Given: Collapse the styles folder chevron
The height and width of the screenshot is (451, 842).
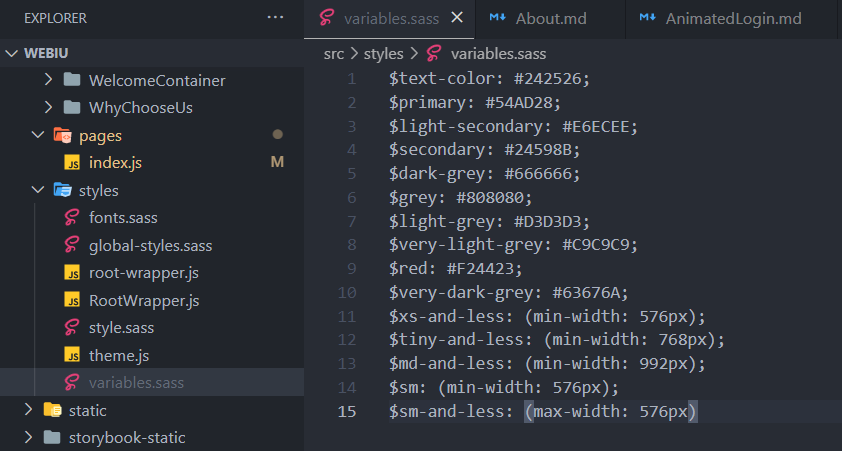Looking at the screenshot, I should [38, 190].
